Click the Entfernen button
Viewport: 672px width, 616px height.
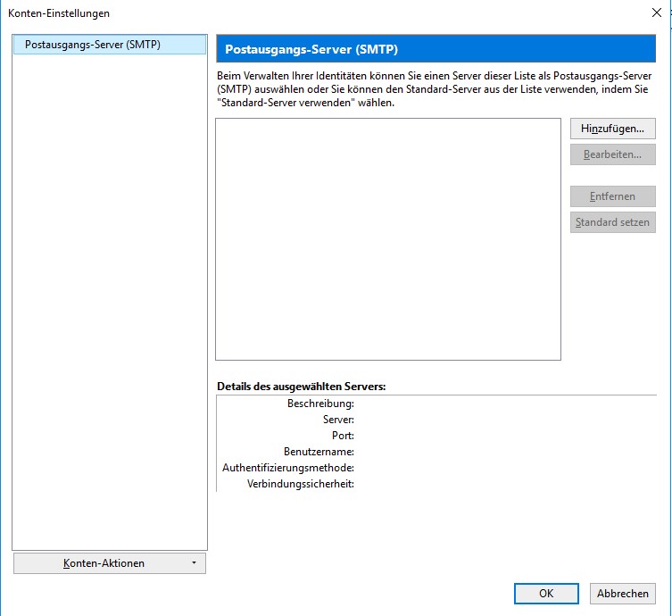pos(612,196)
